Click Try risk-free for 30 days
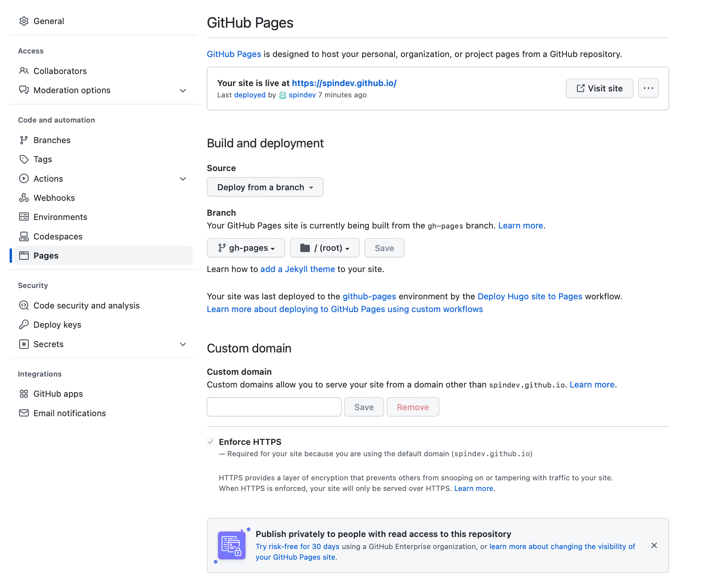This screenshot has width=723, height=588. [x=297, y=547]
